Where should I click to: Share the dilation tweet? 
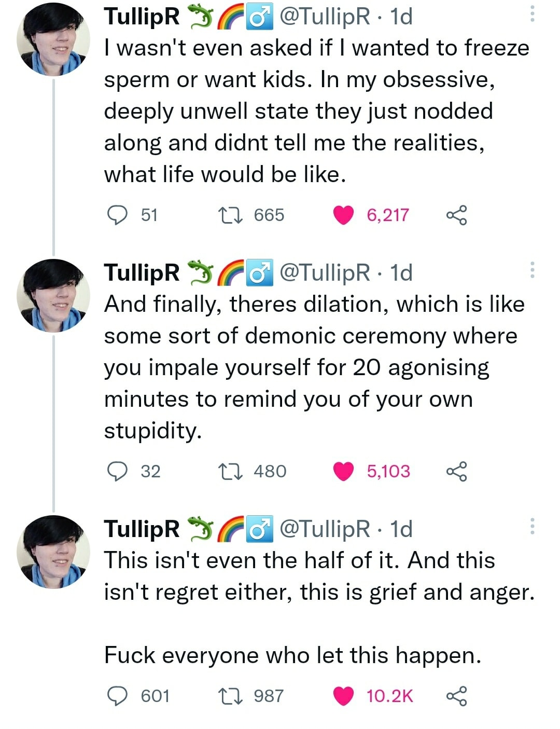[x=456, y=471]
